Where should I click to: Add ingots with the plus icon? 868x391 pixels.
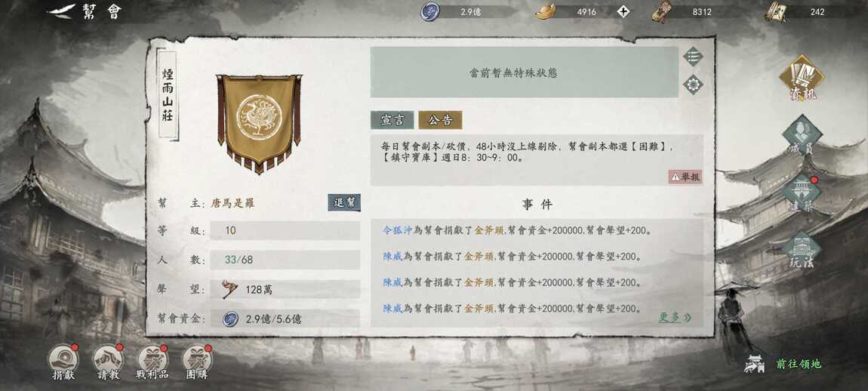coord(623,11)
